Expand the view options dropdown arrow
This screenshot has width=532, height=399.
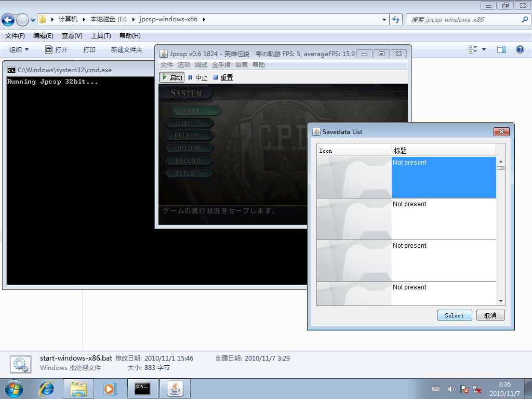tap(484, 49)
